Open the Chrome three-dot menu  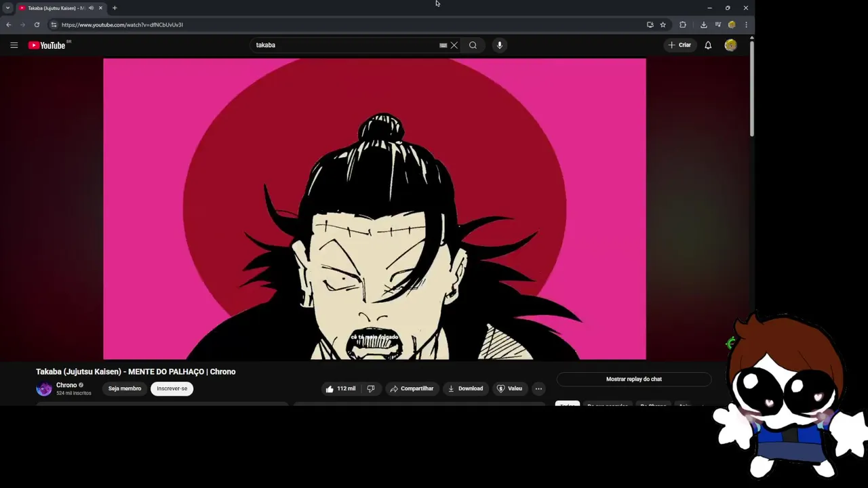pos(746,25)
